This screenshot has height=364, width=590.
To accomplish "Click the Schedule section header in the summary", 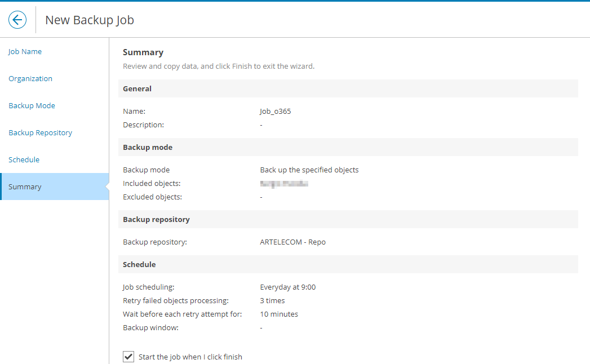I will tap(139, 265).
